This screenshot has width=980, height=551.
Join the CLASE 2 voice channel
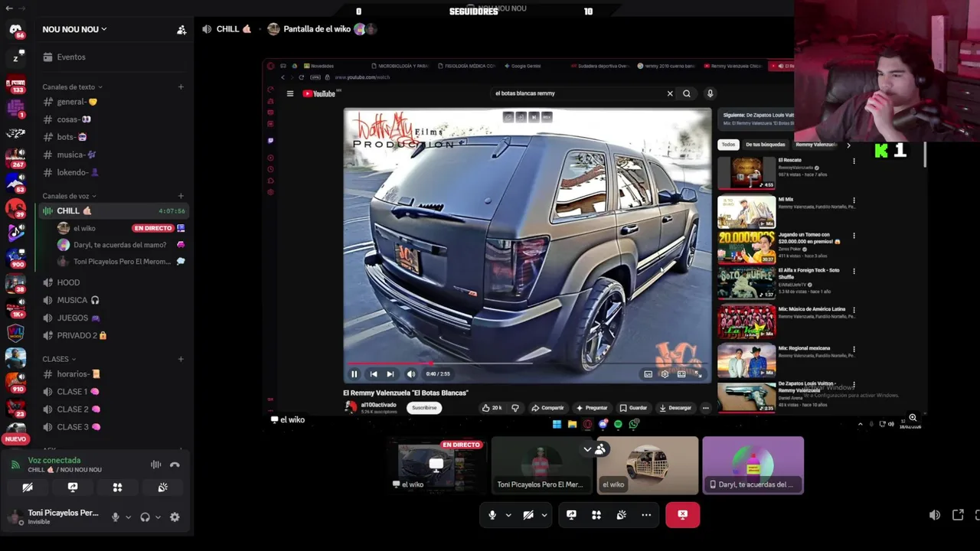tap(113, 409)
